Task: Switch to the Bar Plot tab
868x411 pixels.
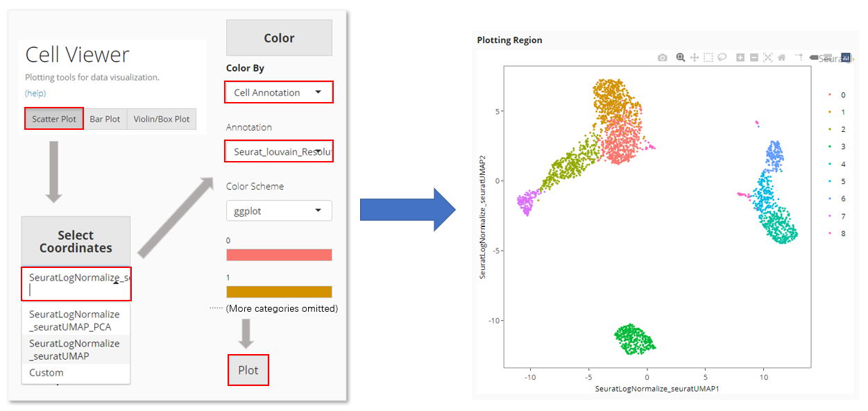Action: [x=105, y=119]
